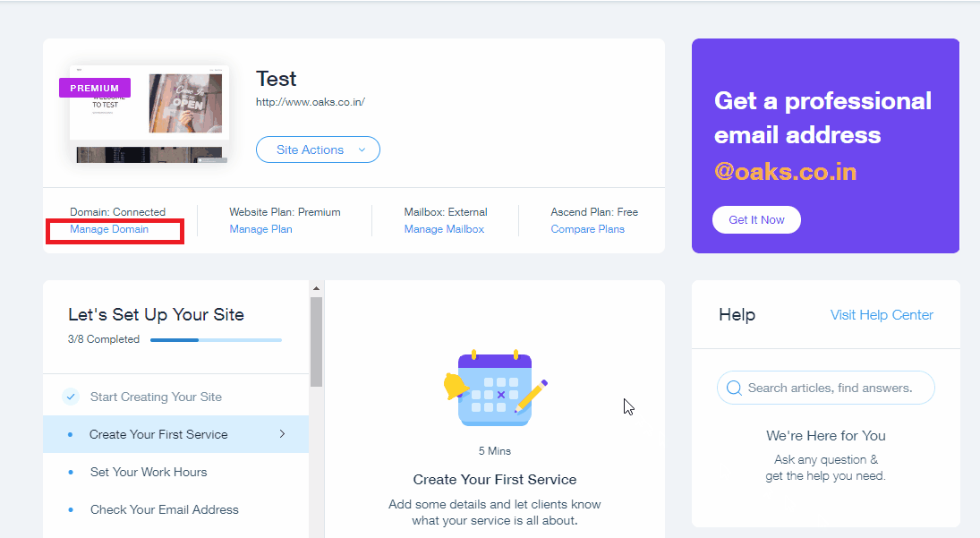This screenshot has width=980, height=538.
Task: Click the Ascend Plan: Free text
Action: [x=594, y=212]
